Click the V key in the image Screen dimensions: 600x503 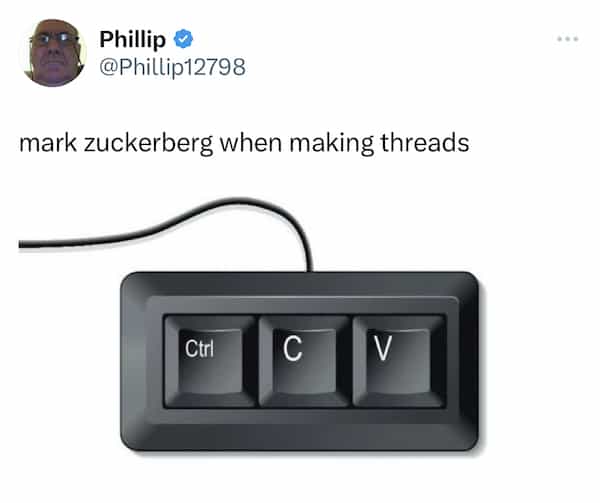pos(398,361)
